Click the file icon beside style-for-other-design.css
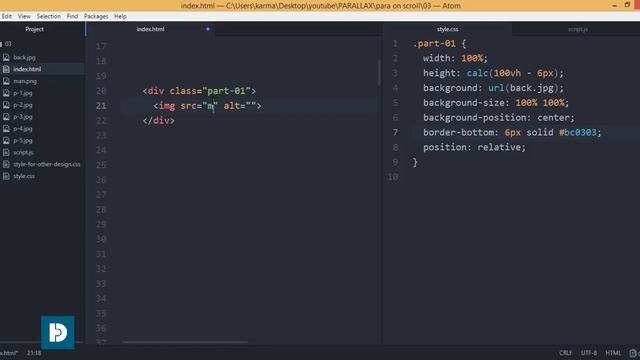 [x=6, y=164]
